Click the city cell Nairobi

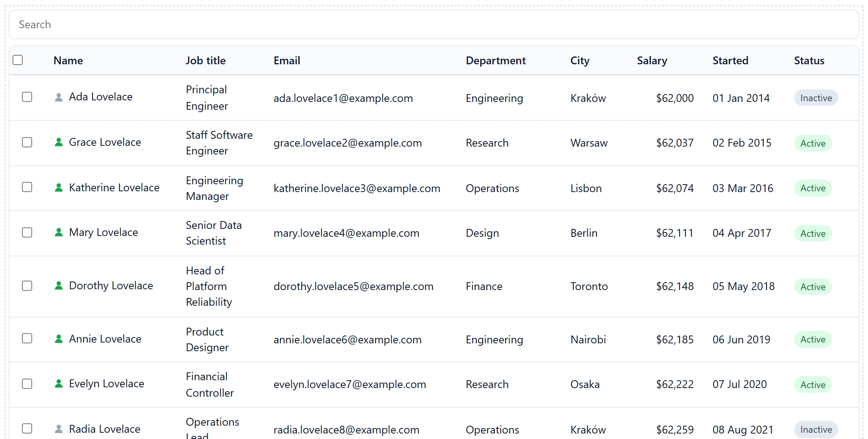(588, 339)
